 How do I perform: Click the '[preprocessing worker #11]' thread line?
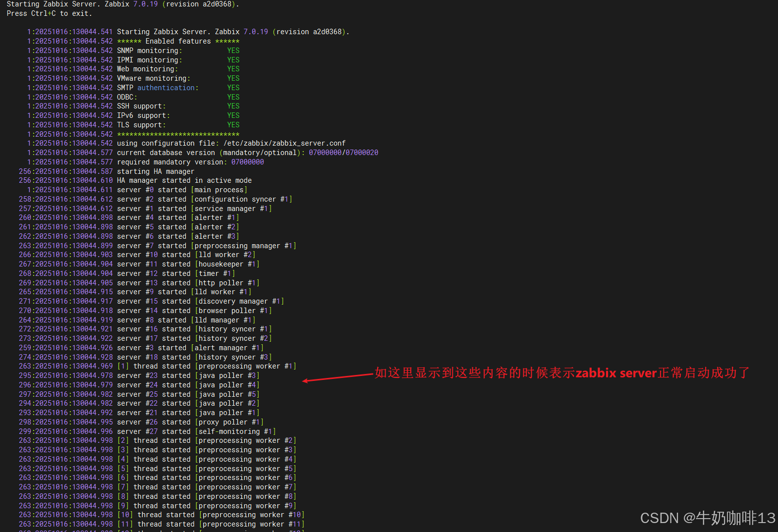coord(162,524)
